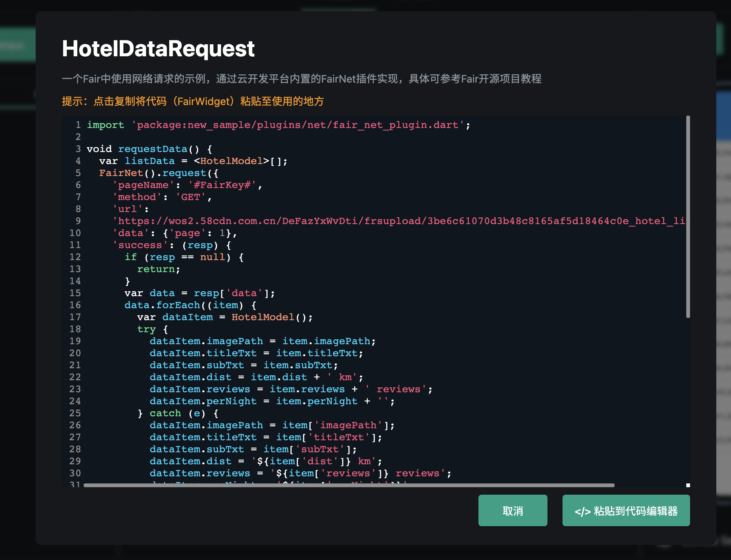Click the gray Fair description text
731x560 pixels.
pos(301,79)
